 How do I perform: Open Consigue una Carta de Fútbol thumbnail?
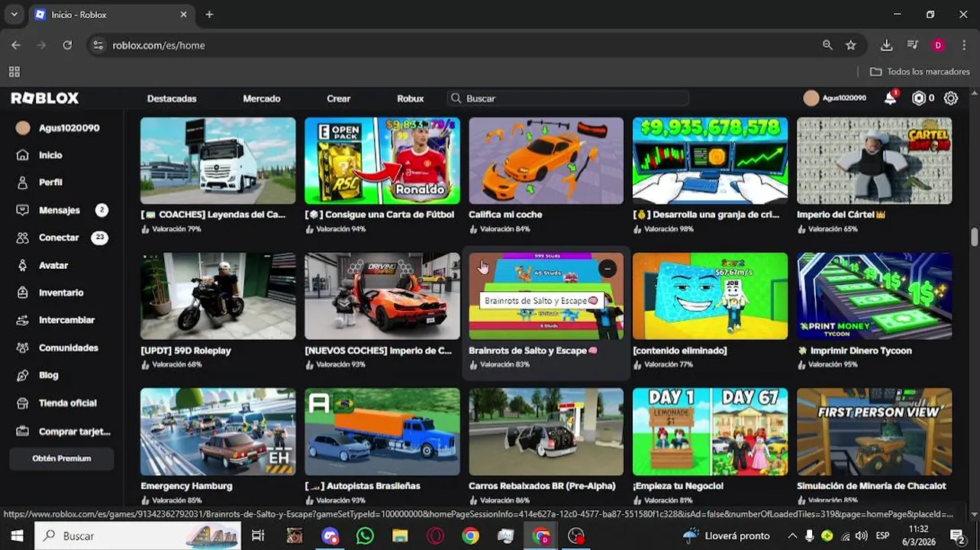pyautogui.click(x=382, y=160)
